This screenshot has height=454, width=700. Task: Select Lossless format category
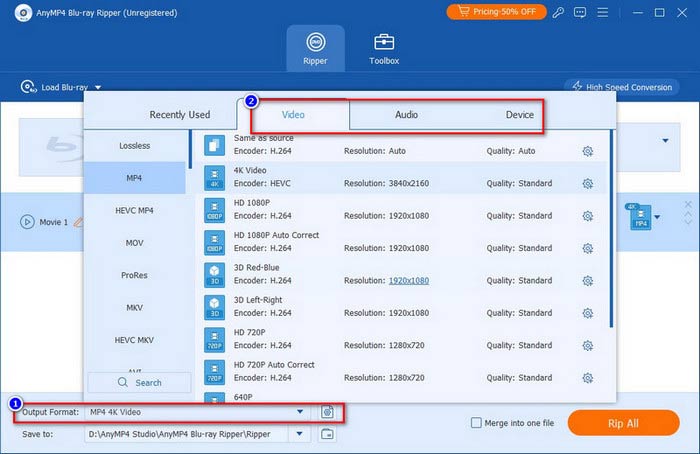(x=134, y=146)
